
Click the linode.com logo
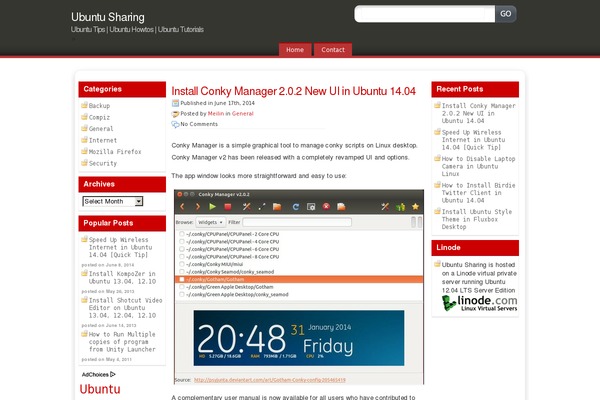tap(479, 303)
